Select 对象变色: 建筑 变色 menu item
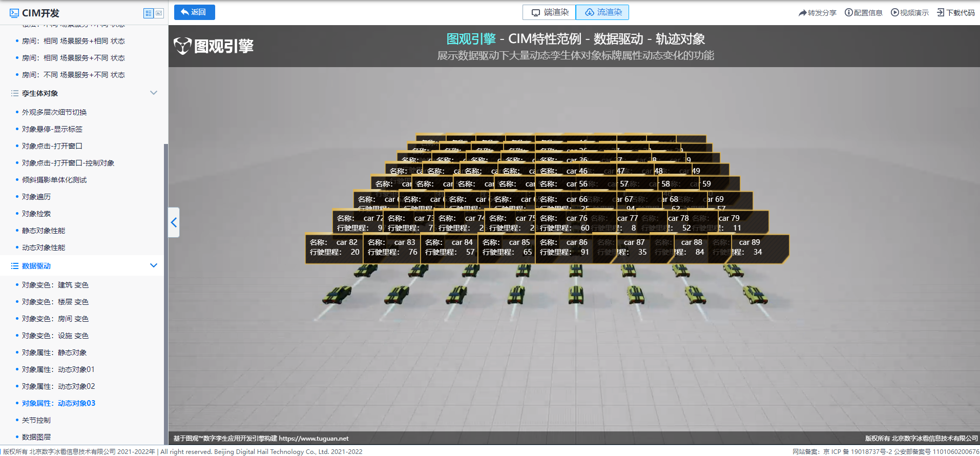 point(55,285)
